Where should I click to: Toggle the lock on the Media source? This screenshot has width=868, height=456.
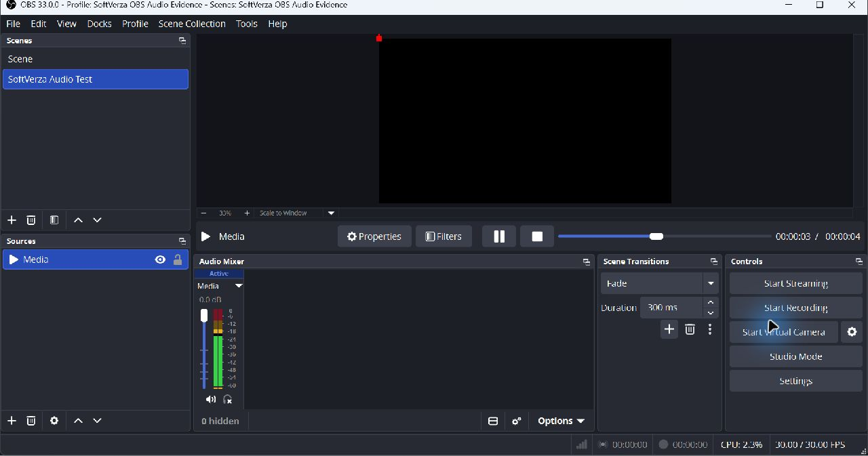point(178,260)
